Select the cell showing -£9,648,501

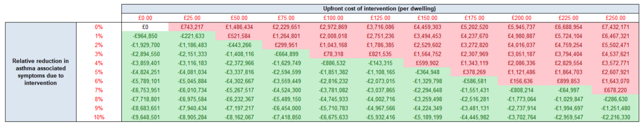click(145, 117)
